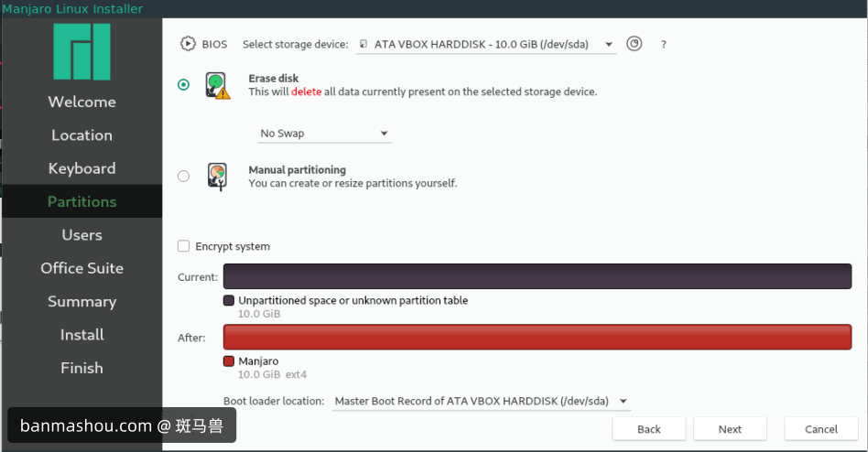Click the "10.0 GiB ext4" text

[272, 374]
